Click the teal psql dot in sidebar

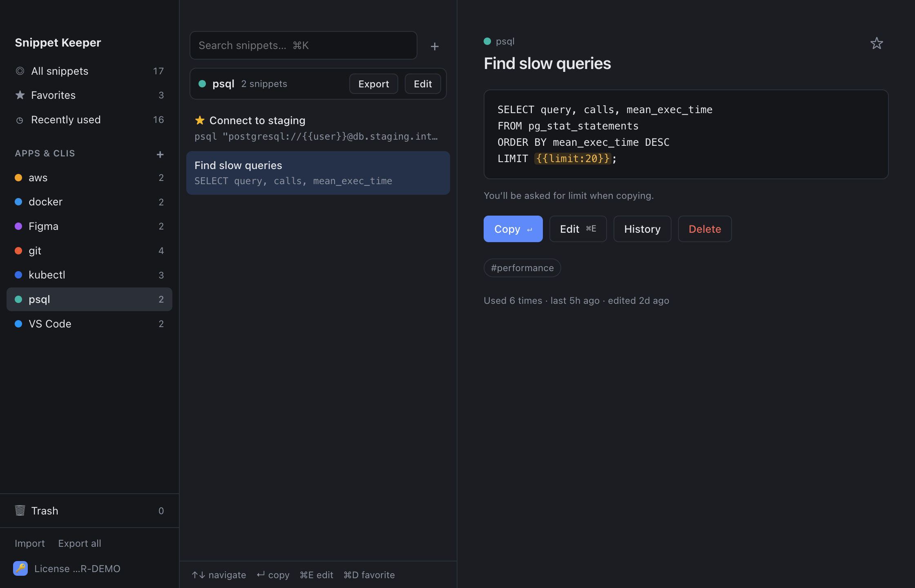coord(18,299)
